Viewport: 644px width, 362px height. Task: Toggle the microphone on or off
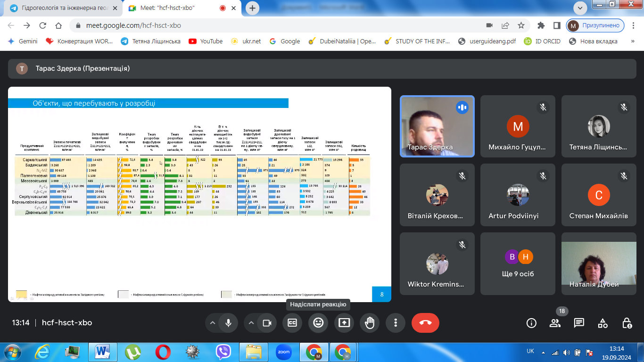point(229,323)
